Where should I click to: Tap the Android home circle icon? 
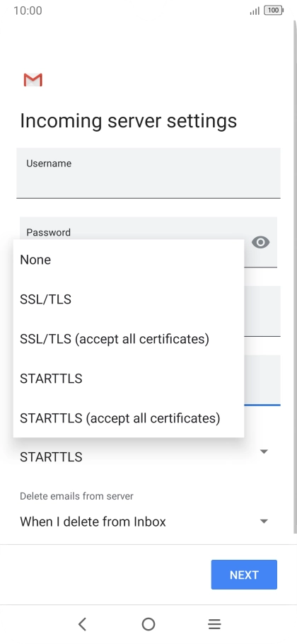[148, 624]
